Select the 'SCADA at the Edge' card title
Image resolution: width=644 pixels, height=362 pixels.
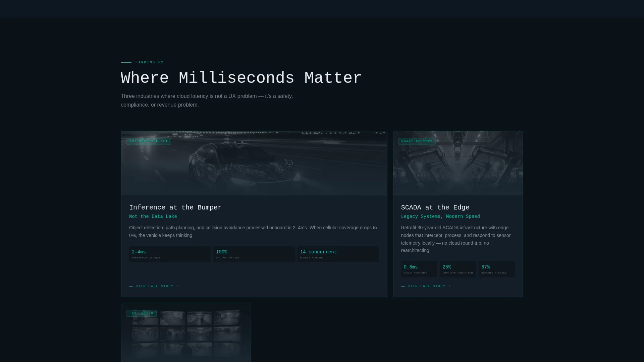(435, 207)
